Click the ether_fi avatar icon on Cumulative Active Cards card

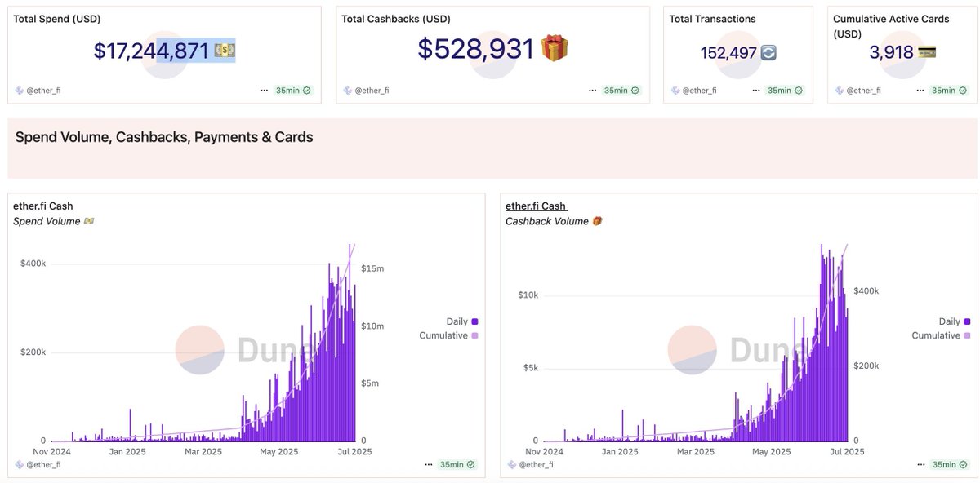838,91
